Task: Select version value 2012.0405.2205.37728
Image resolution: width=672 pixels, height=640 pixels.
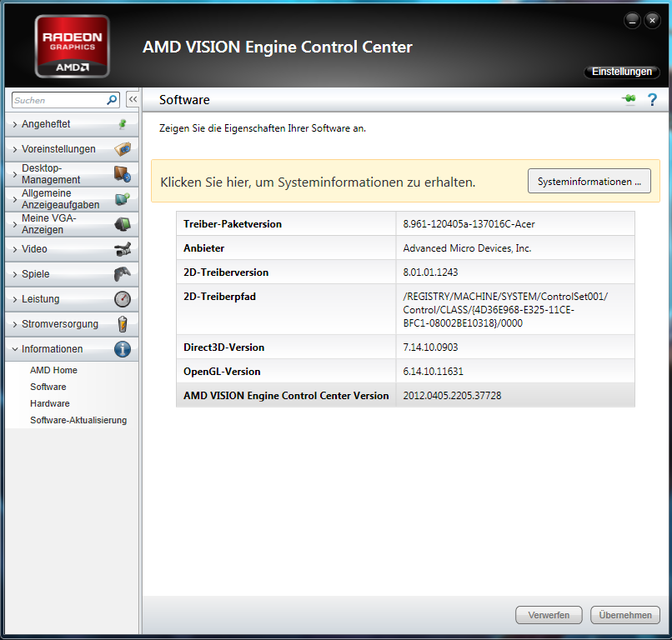Action: [452, 396]
